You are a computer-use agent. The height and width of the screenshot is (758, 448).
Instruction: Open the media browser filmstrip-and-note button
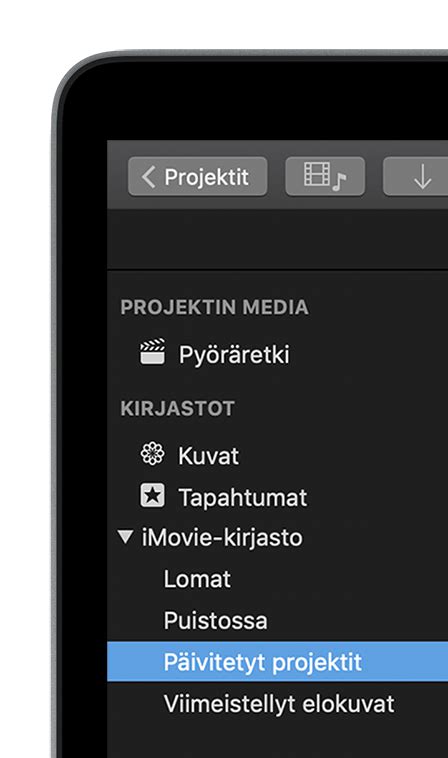pyautogui.click(x=325, y=176)
